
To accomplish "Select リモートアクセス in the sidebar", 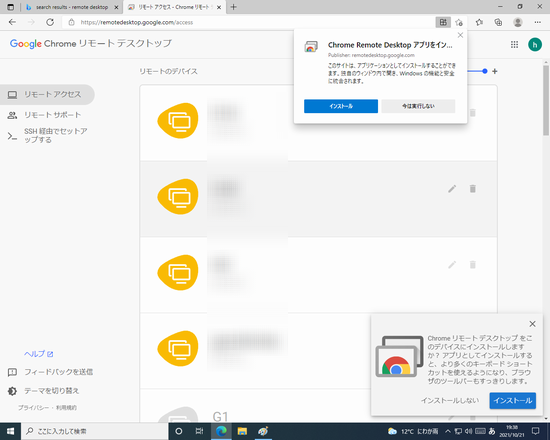I will click(47, 94).
